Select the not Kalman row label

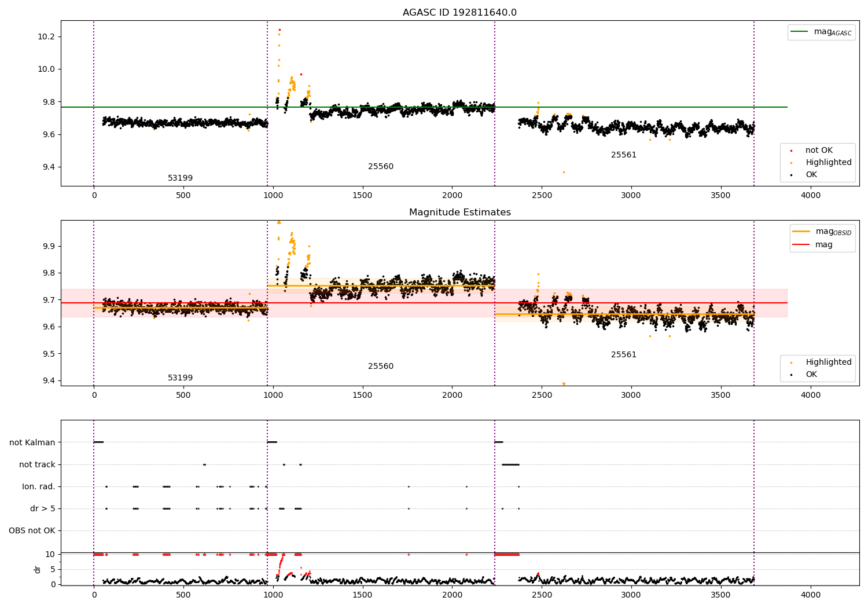pyautogui.click(x=32, y=443)
